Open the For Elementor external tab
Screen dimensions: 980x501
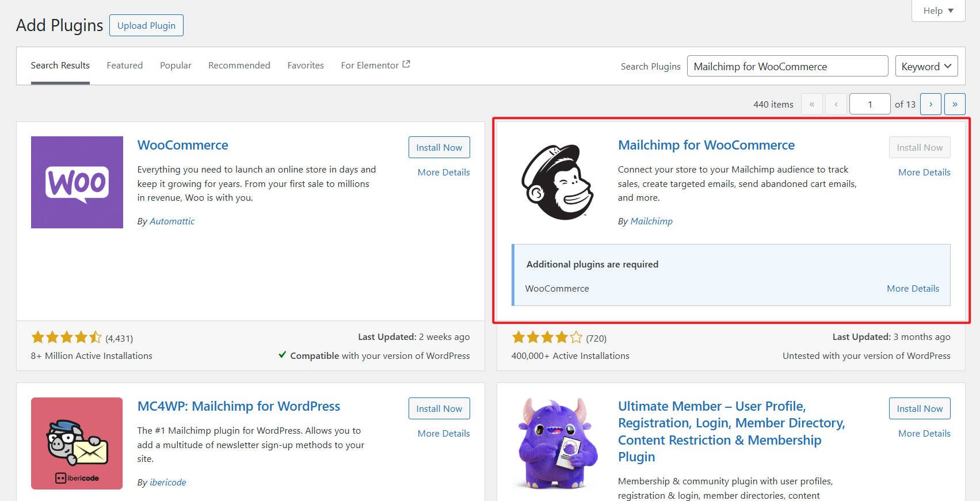[x=375, y=66]
